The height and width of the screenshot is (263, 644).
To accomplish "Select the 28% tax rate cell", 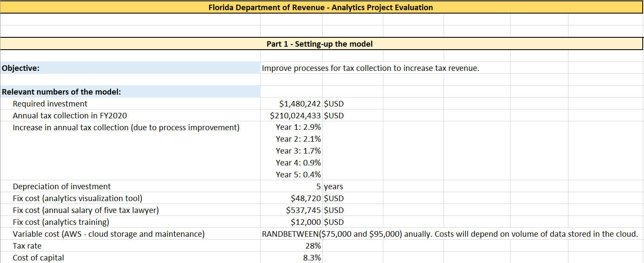I will click(312, 246).
